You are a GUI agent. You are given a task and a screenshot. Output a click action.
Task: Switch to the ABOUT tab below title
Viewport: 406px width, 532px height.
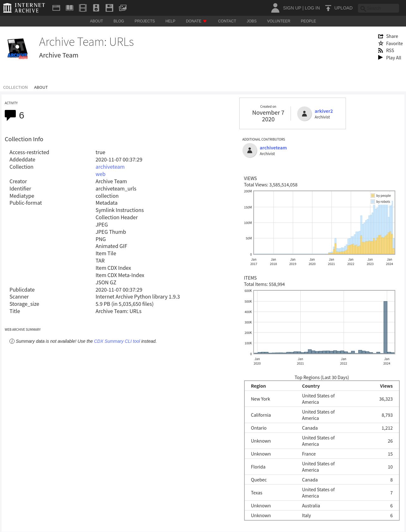point(41,88)
